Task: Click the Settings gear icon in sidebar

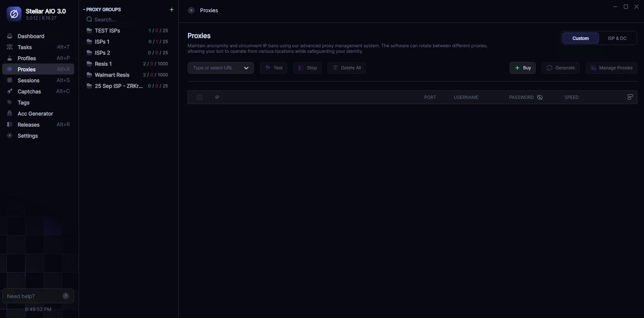Action: (x=10, y=136)
